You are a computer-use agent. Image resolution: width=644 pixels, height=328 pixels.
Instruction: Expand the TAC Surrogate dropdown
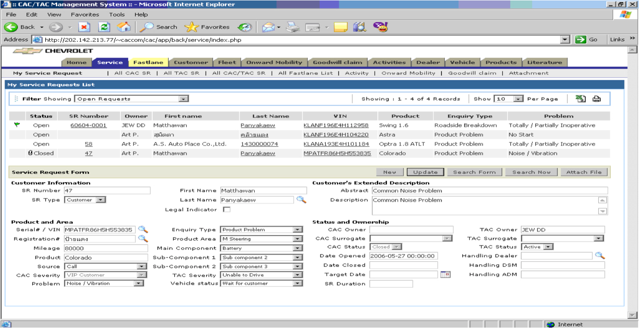click(562, 238)
